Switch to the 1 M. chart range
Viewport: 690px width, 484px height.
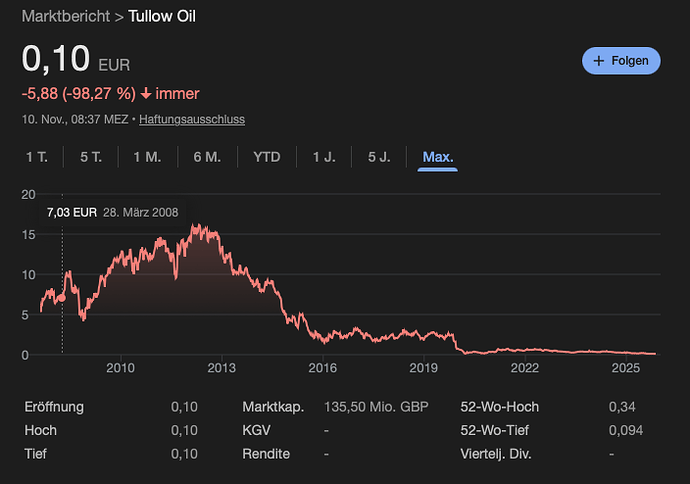(x=146, y=157)
